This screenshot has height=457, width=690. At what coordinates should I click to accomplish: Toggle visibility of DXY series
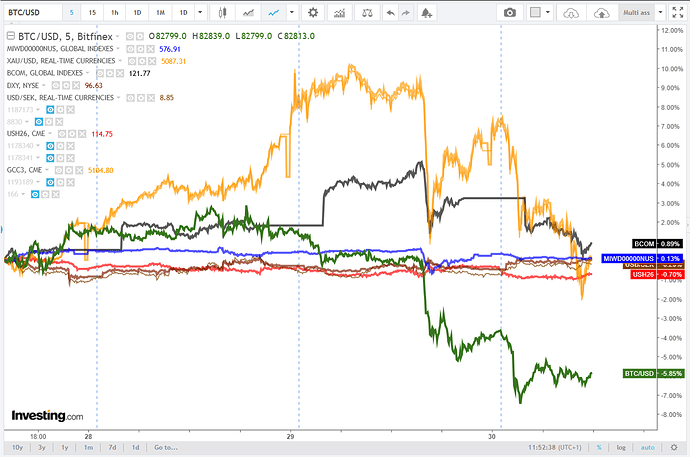tap(56, 85)
